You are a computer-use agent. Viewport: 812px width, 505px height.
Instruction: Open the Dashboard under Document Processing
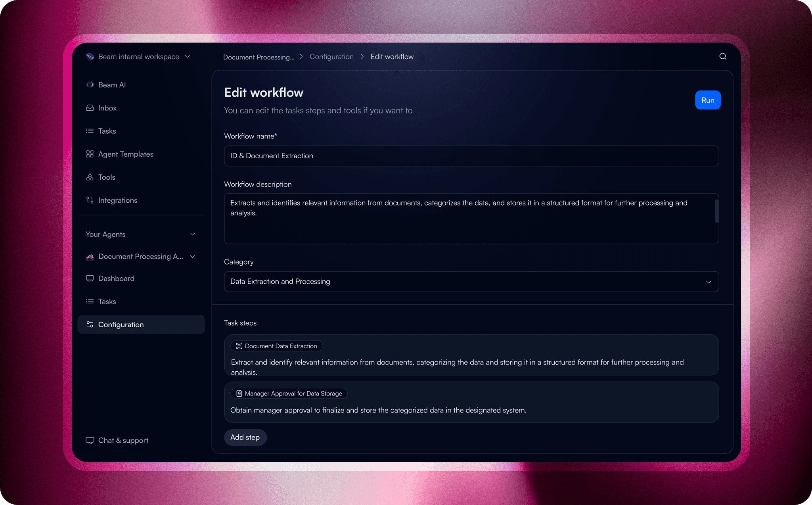pos(116,278)
